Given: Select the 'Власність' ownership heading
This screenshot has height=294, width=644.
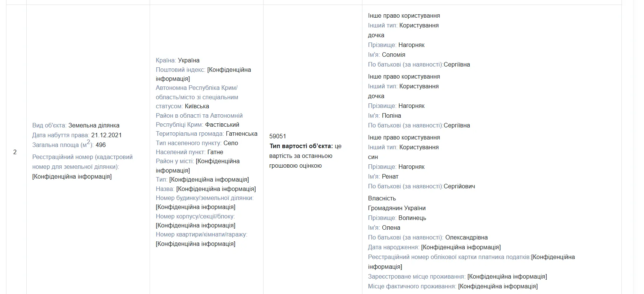Looking at the screenshot, I should [x=382, y=198].
